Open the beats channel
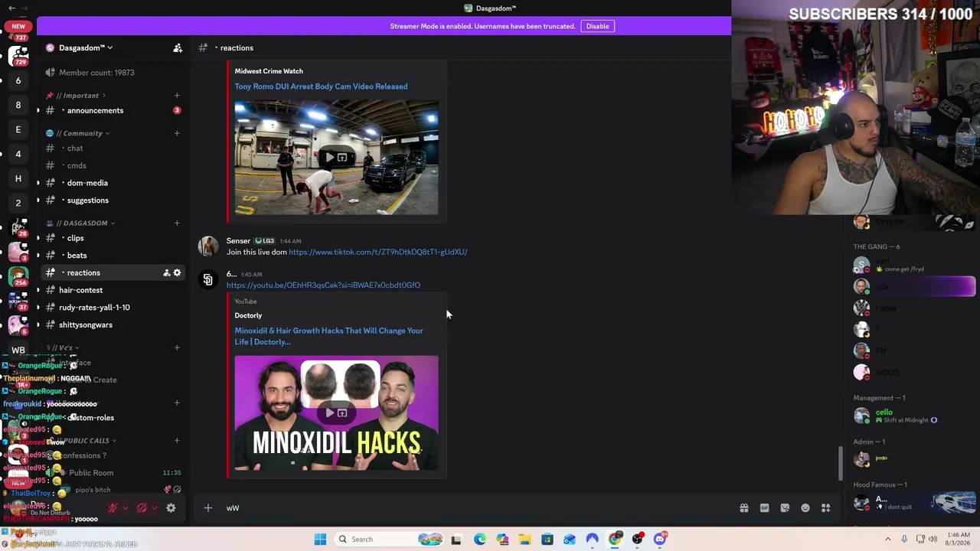This screenshot has width=980, height=551. pyautogui.click(x=113, y=256)
